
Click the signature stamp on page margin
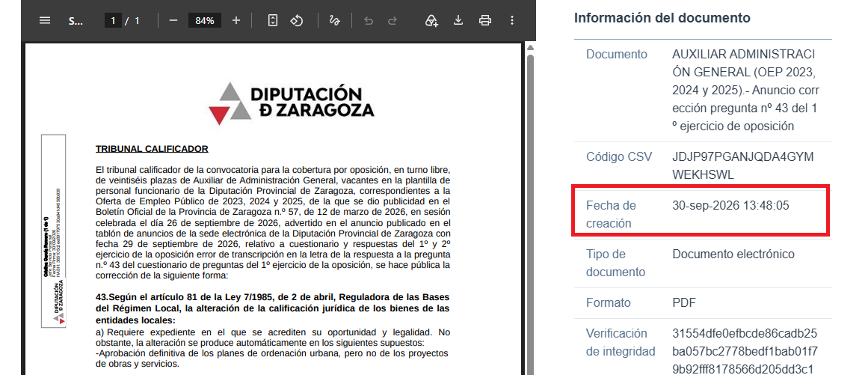click(x=54, y=231)
